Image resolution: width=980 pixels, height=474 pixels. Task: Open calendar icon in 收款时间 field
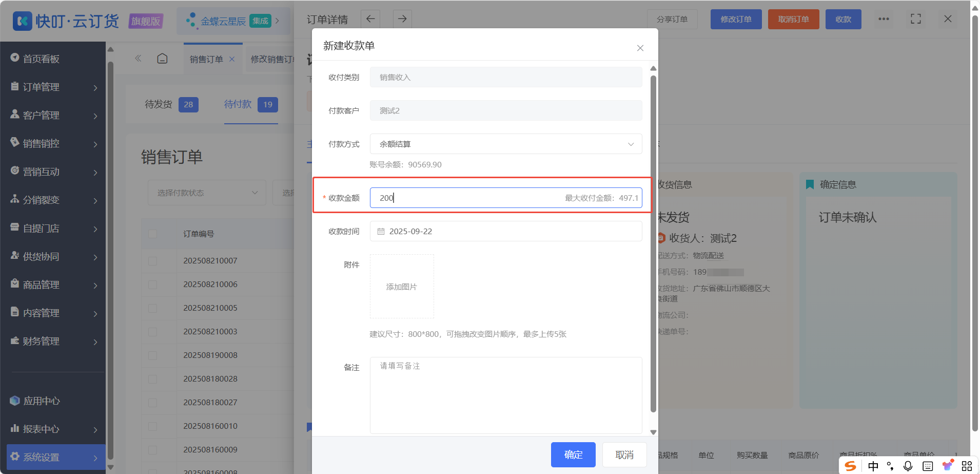[x=381, y=232]
